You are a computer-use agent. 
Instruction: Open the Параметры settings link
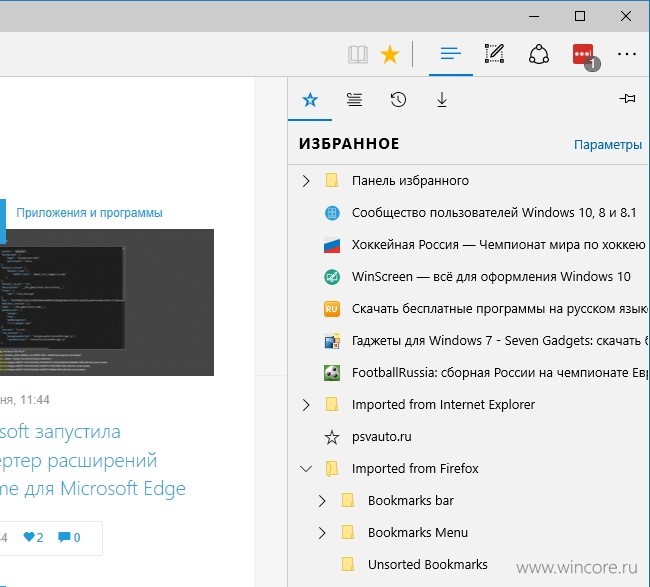pos(608,145)
